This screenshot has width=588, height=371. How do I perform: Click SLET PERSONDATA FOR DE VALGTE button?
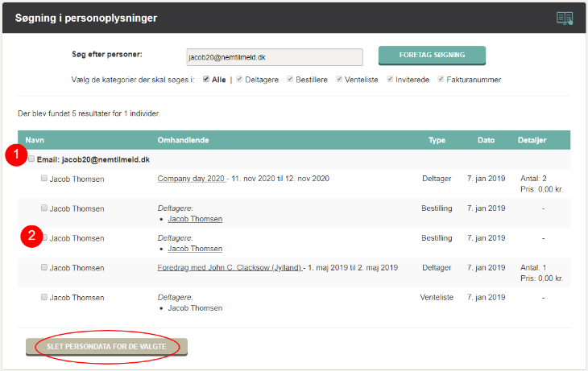pyautogui.click(x=106, y=347)
